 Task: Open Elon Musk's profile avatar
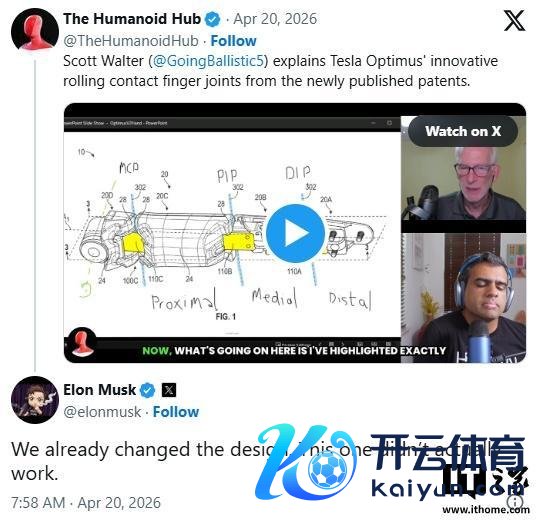[x=35, y=400]
